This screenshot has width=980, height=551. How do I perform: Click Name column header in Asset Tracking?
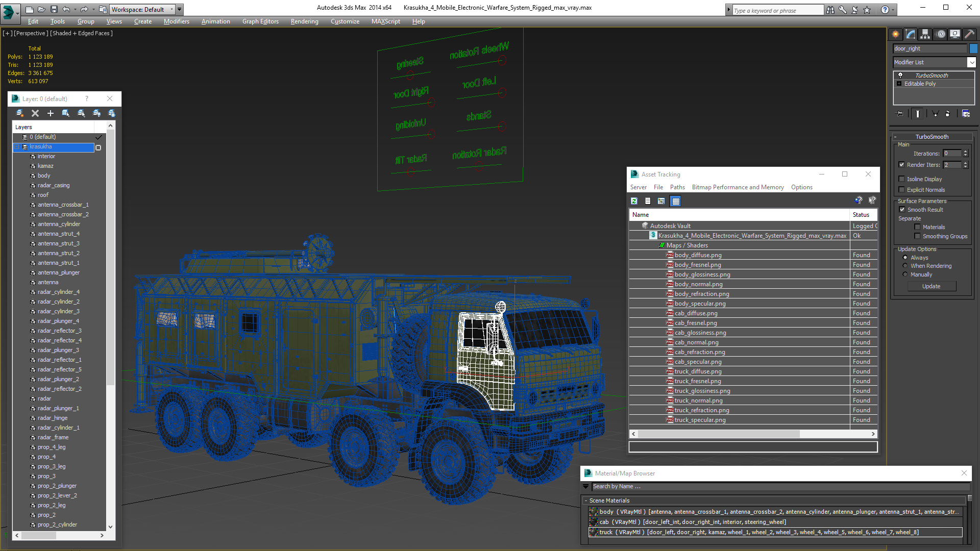pyautogui.click(x=739, y=215)
